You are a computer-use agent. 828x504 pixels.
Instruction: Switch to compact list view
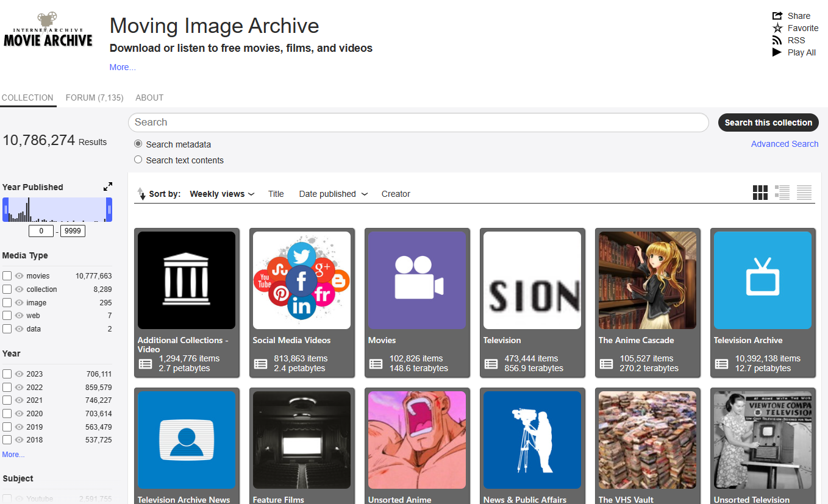[x=804, y=193]
